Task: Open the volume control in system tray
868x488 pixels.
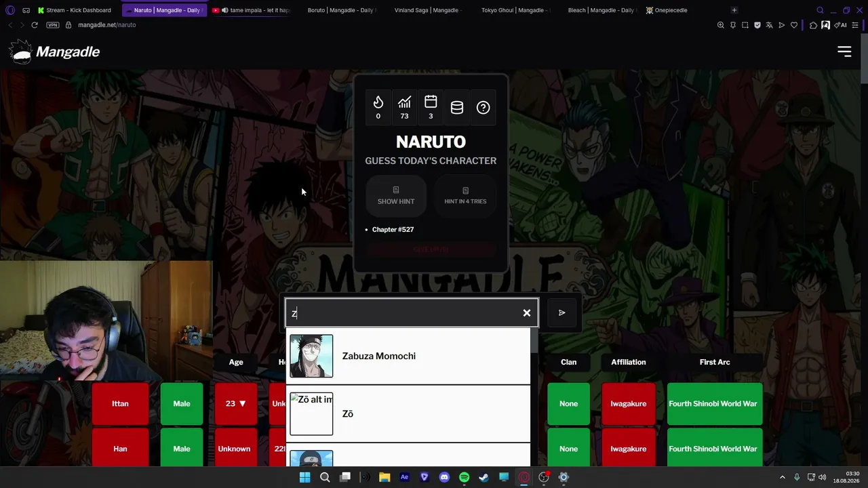Action: pyautogui.click(x=822, y=477)
